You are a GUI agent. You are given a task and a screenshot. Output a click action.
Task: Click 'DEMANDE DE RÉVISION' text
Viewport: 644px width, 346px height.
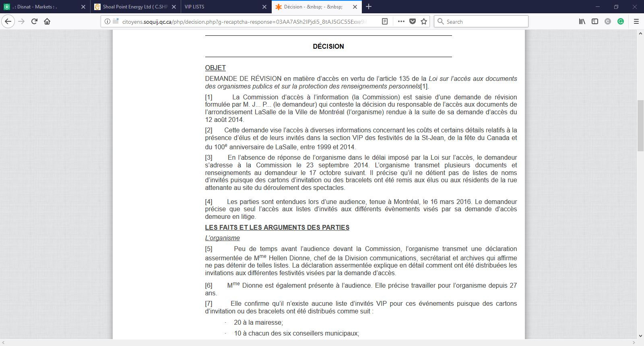coord(243,78)
